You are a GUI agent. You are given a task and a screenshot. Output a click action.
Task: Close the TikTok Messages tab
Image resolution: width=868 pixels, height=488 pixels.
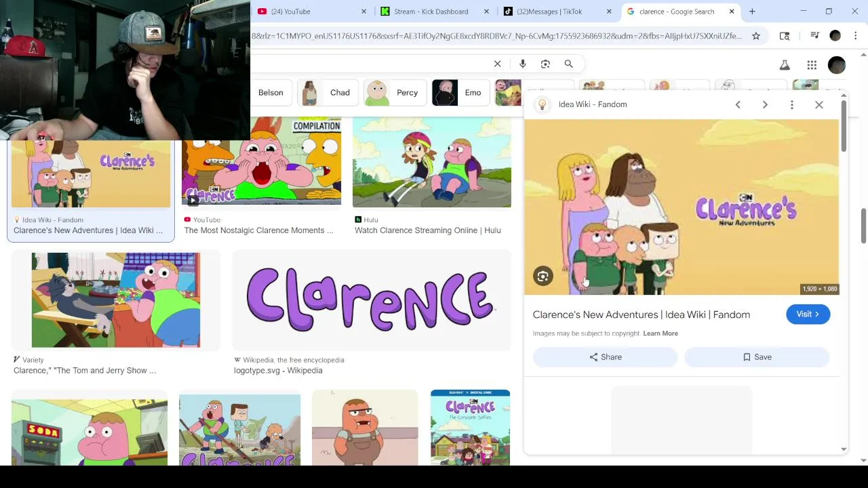coord(609,12)
